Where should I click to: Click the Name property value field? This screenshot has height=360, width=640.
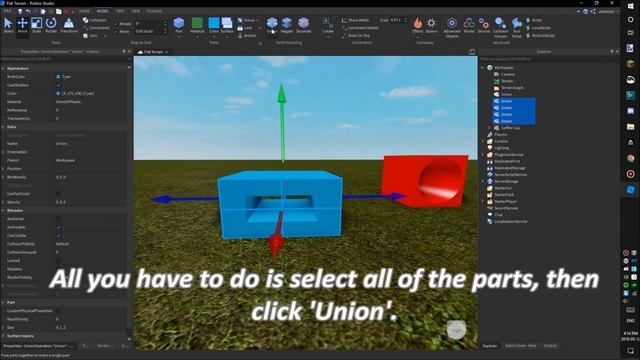pos(91,144)
